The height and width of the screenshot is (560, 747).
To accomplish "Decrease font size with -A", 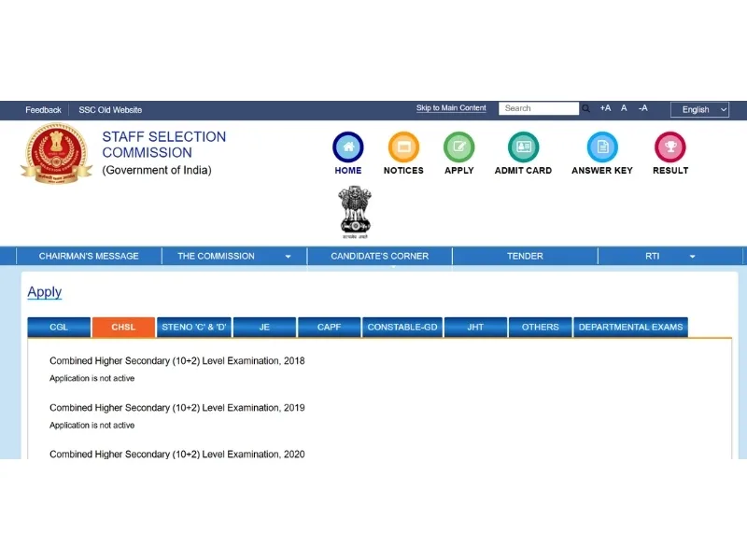I will coord(642,108).
